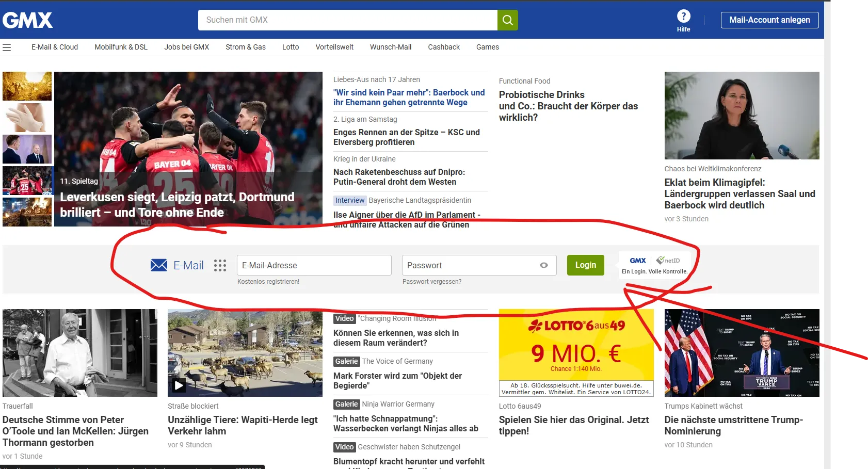This screenshot has width=868, height=469.
Task: Open Baerbock 'Wir sind kein Paar mehr' article
Action: (x=409, y=98)
